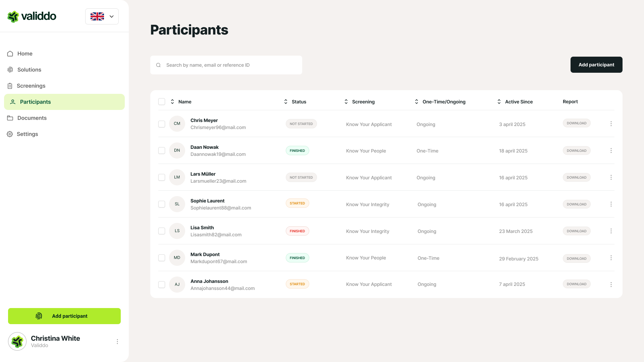Viewport: 644px width, 362px height.
Task: Focus the search by name field
Action: (231, 65)
